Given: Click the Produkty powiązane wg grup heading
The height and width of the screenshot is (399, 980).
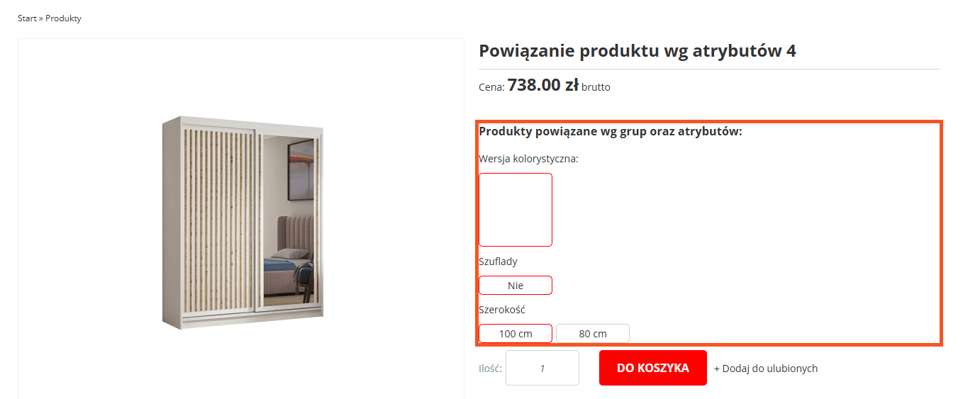Looking at the screenshot, I should (x=611, y=132).
